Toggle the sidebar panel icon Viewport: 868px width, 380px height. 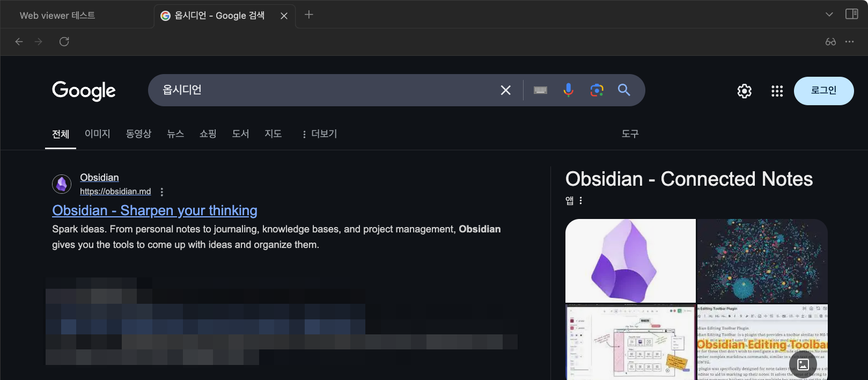852,14
